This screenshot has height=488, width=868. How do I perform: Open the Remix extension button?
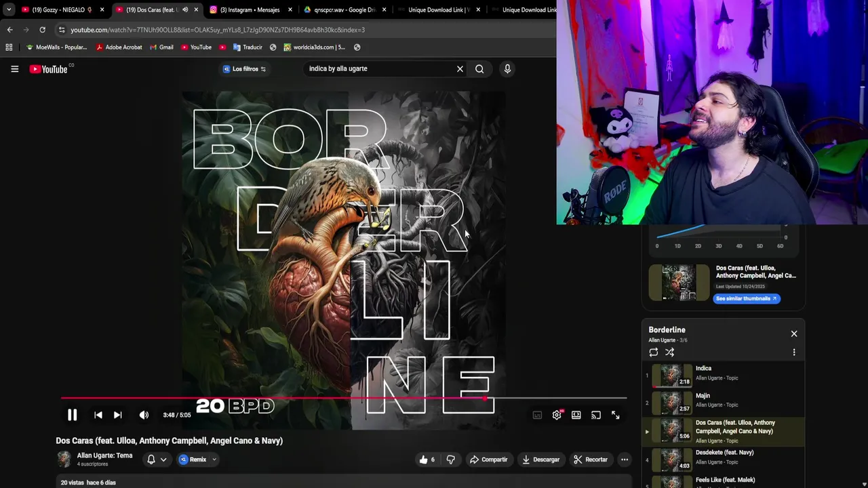(193, 460)
